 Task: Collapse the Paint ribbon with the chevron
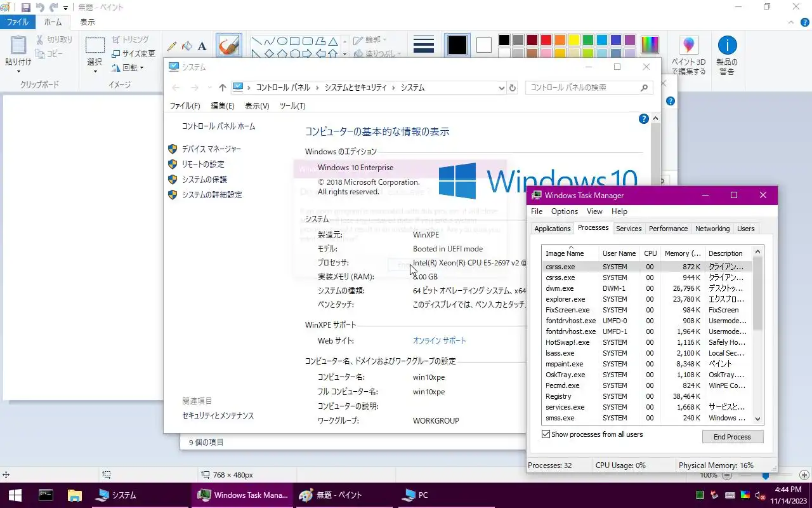click(792, 22)
